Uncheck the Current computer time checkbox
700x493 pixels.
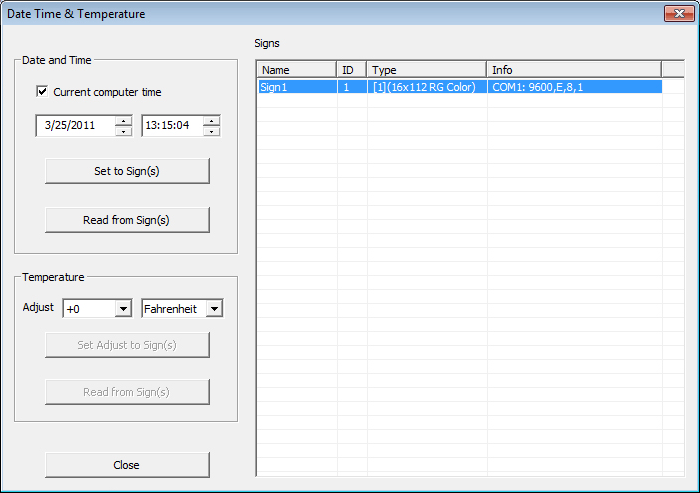[x=42, y=92]
